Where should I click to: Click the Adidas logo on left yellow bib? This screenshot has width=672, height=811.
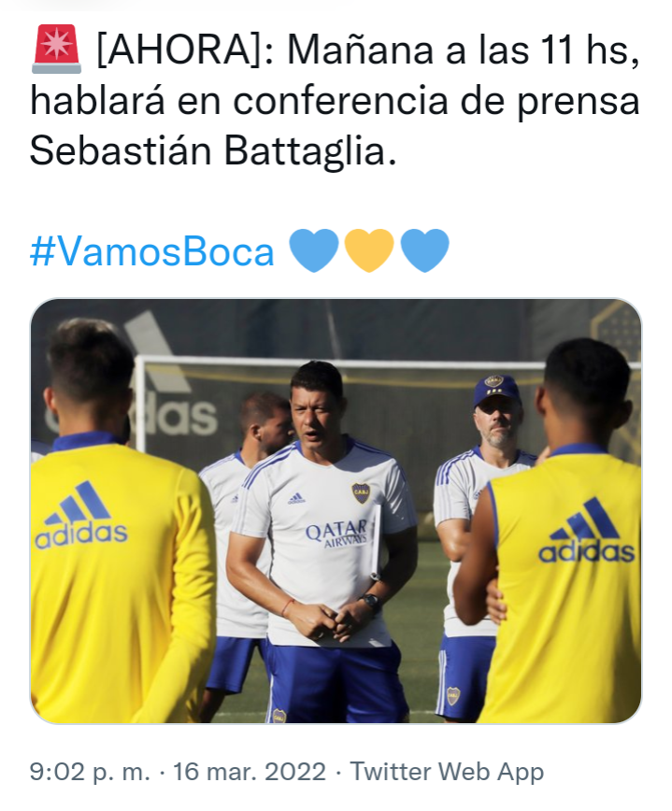coord(80,516)
